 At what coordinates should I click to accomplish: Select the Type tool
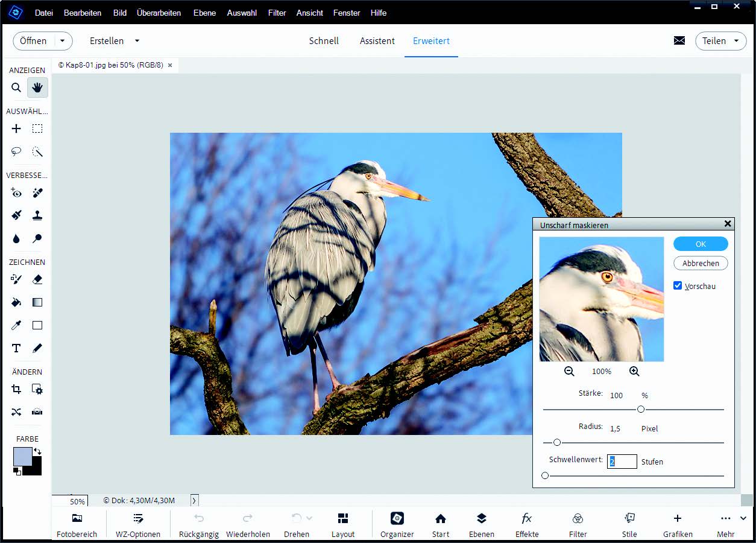16,348
